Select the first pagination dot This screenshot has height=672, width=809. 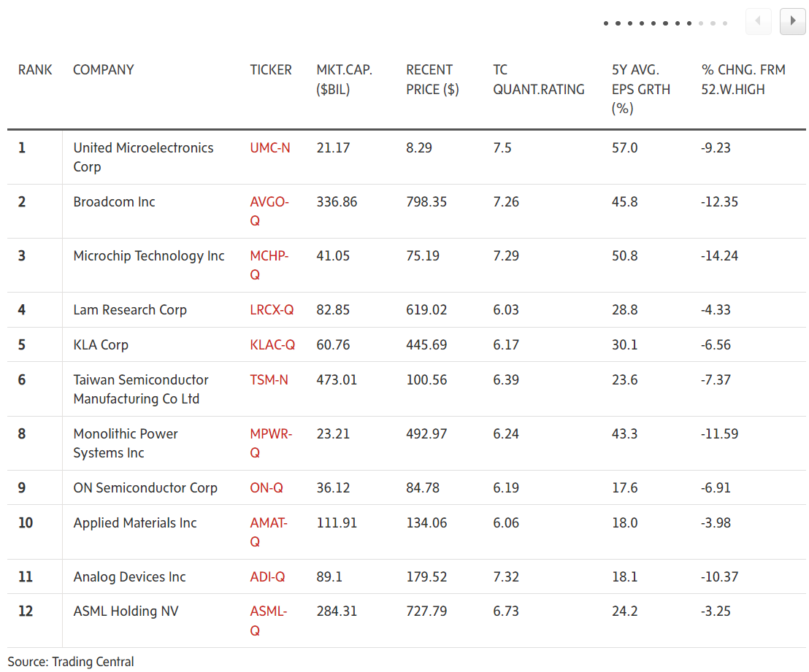pos(606,23)
